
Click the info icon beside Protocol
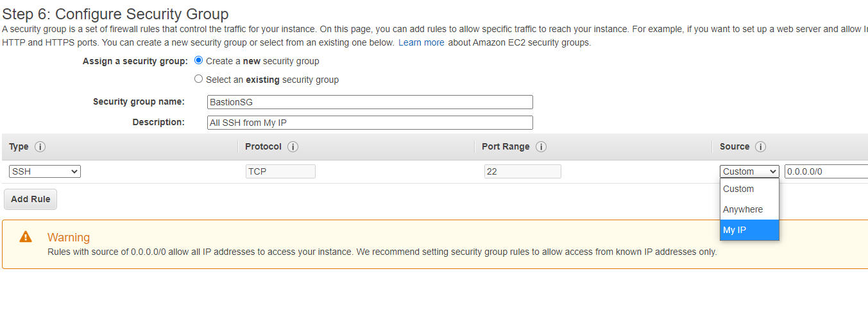(293, 147)
